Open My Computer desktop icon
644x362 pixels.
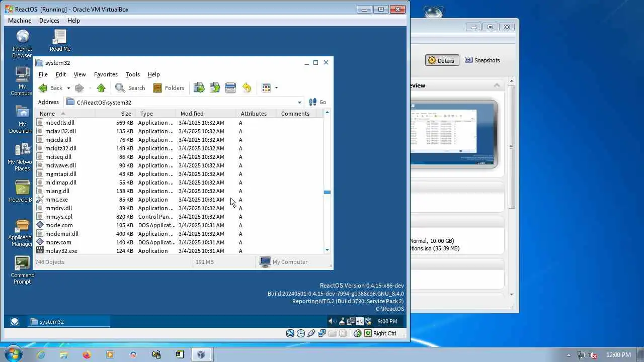pos(22,81)
